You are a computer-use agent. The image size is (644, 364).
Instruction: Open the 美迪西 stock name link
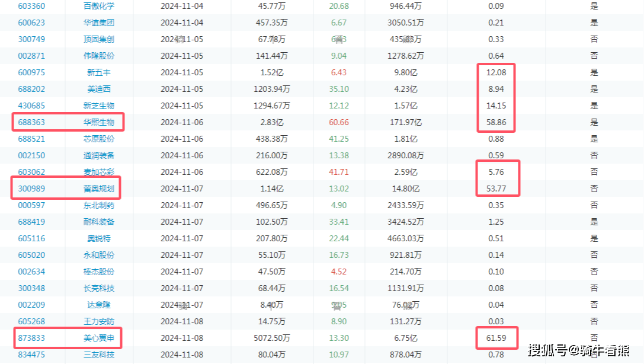(98, 89)
